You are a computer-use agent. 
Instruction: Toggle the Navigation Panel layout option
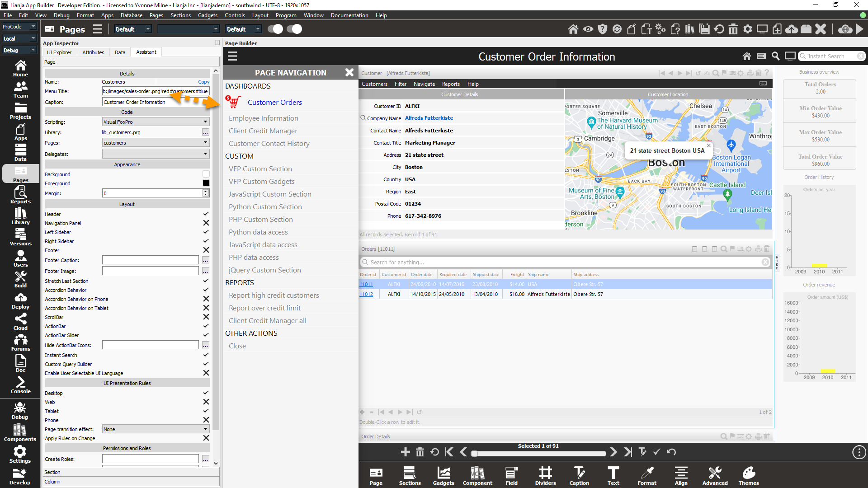(206, 223)
